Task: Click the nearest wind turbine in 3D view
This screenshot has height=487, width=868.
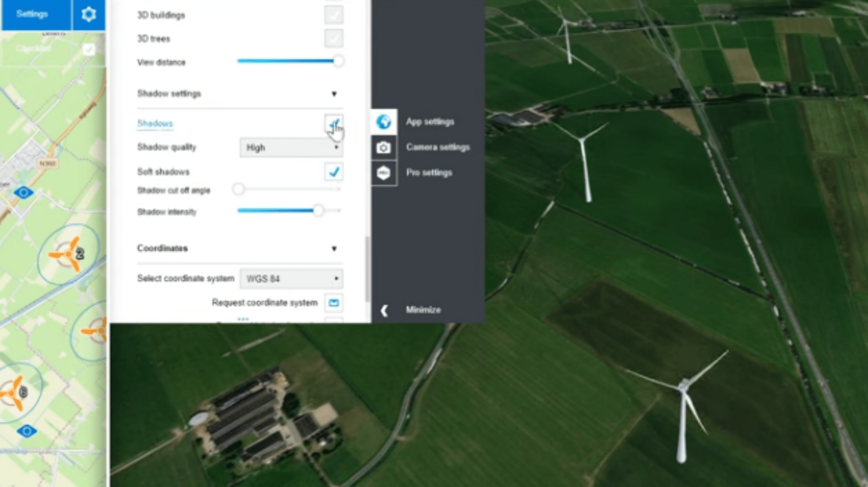Action: click(x=682, y=408)
